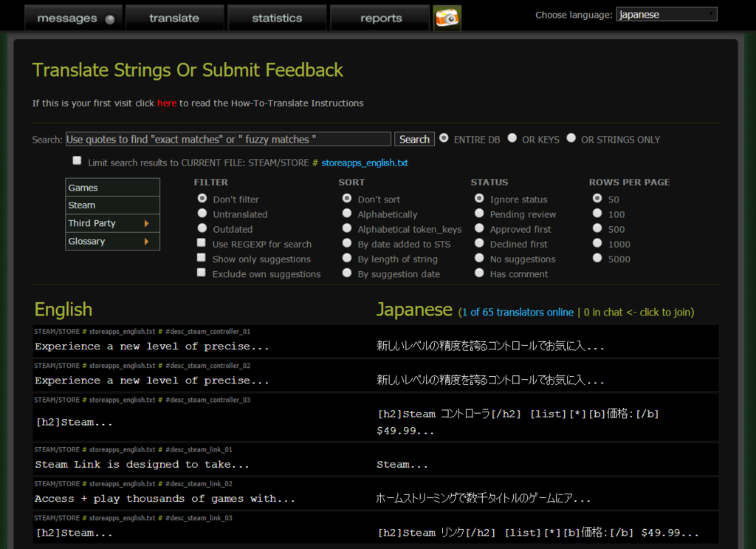
Task: Set rows per page to 50
Action: click(597, 198)
